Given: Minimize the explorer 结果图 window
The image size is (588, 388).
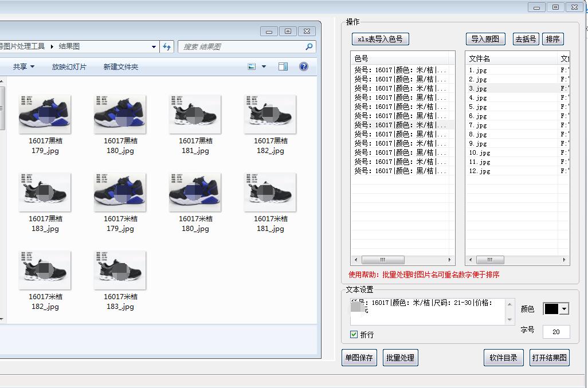Looking at the screenshot, I should pos(269,32).
